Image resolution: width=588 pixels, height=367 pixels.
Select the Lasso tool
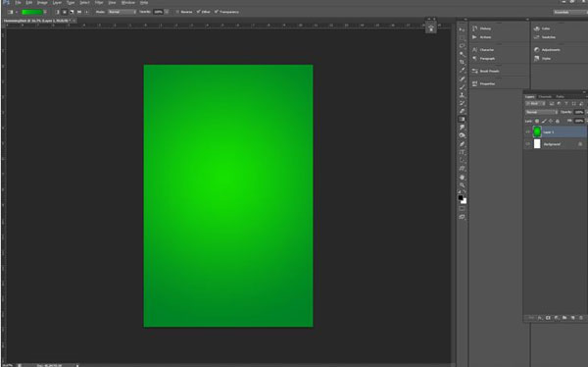pos(462,46)
